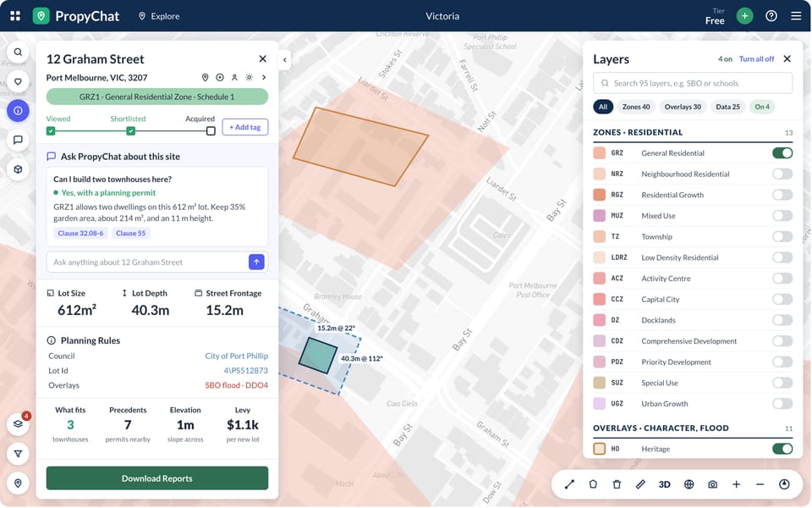Viewport: 812px width, 508px height.
Task: Enable the Township layer
Action: (782, 236)
